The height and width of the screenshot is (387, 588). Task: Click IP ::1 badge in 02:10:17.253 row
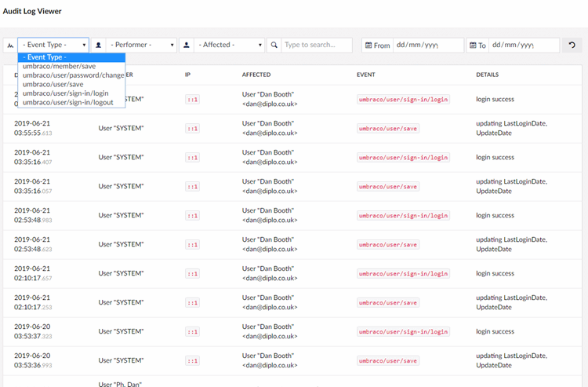tap(192, 303)
